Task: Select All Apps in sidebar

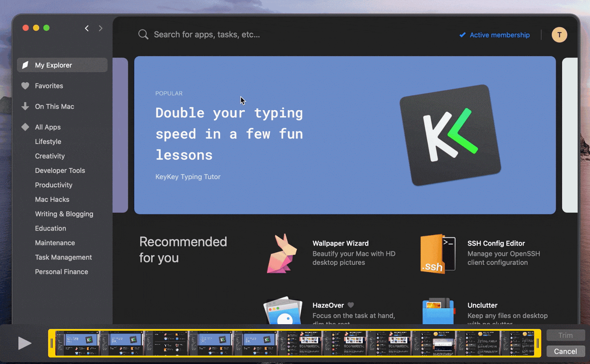Action: click(48, 127)
